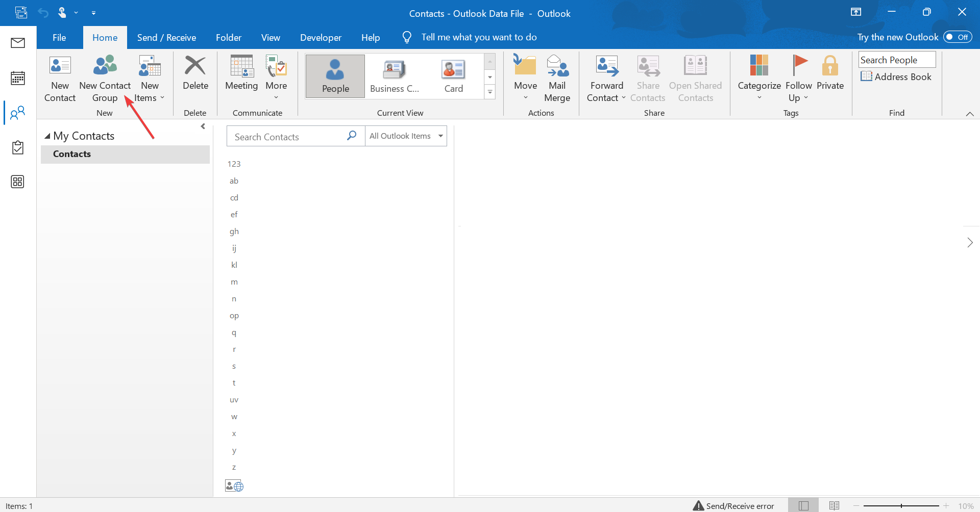The height and width of the screenshot is (512, 980).
Task: Switch to Business Card view
Action: pyautogui.click(x=395, y=76)
